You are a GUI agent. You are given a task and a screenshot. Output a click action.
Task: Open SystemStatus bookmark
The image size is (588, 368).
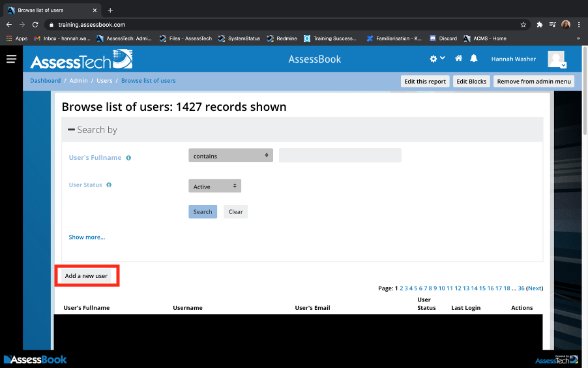(239, 38)
